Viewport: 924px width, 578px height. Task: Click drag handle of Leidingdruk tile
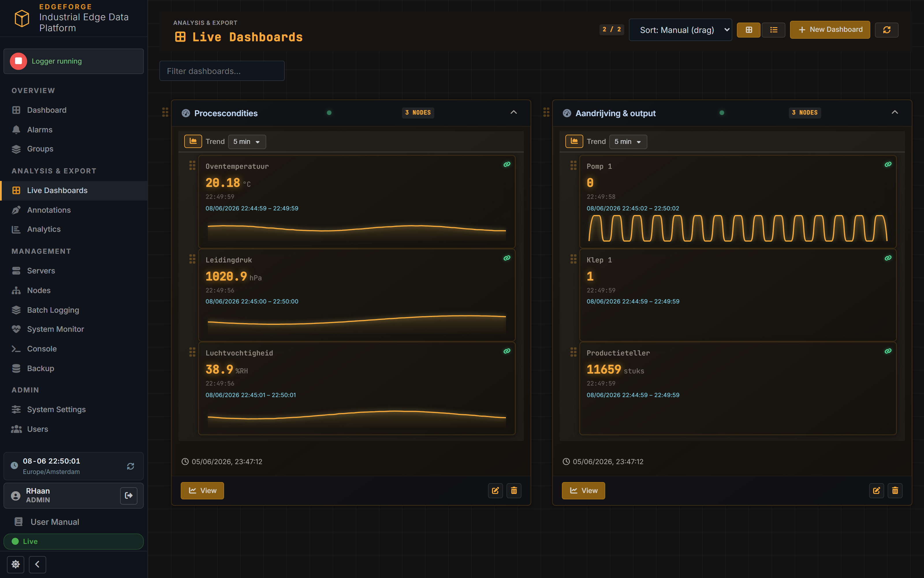192,259
